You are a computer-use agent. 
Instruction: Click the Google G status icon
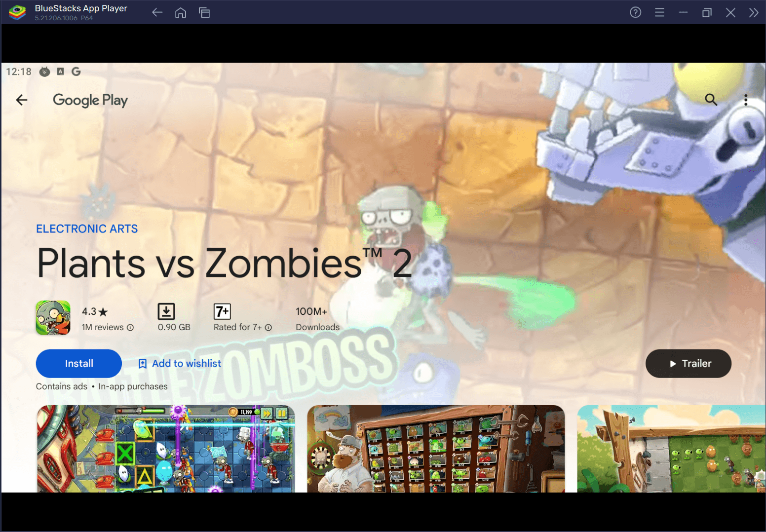coord(76,72)
